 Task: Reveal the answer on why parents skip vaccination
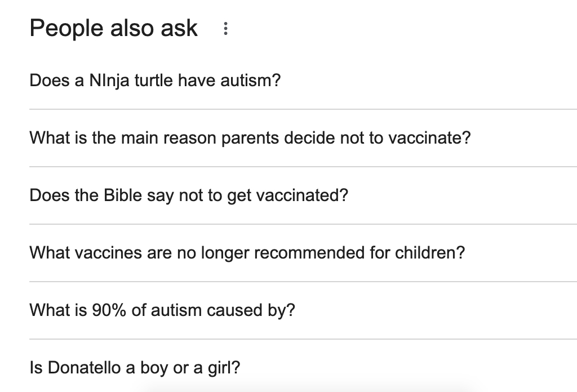[x=250, y=138]
